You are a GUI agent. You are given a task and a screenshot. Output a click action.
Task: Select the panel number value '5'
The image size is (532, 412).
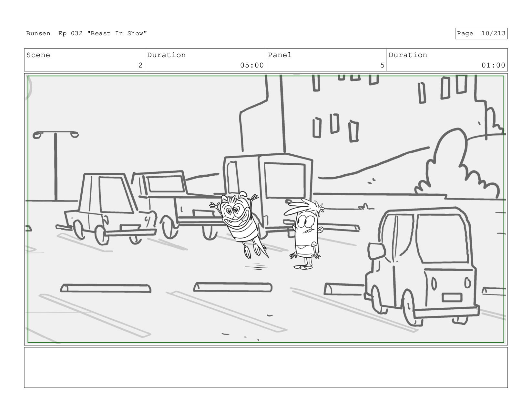pos(382,65)
